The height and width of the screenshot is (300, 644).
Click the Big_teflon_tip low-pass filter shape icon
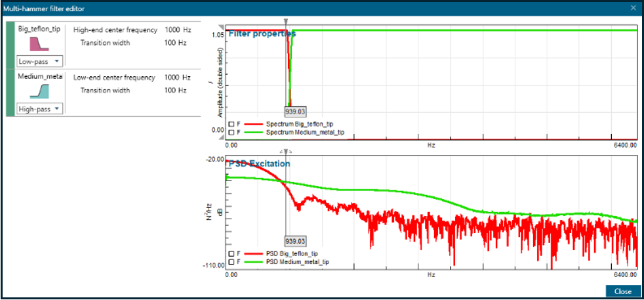click(x=40, y=44)
